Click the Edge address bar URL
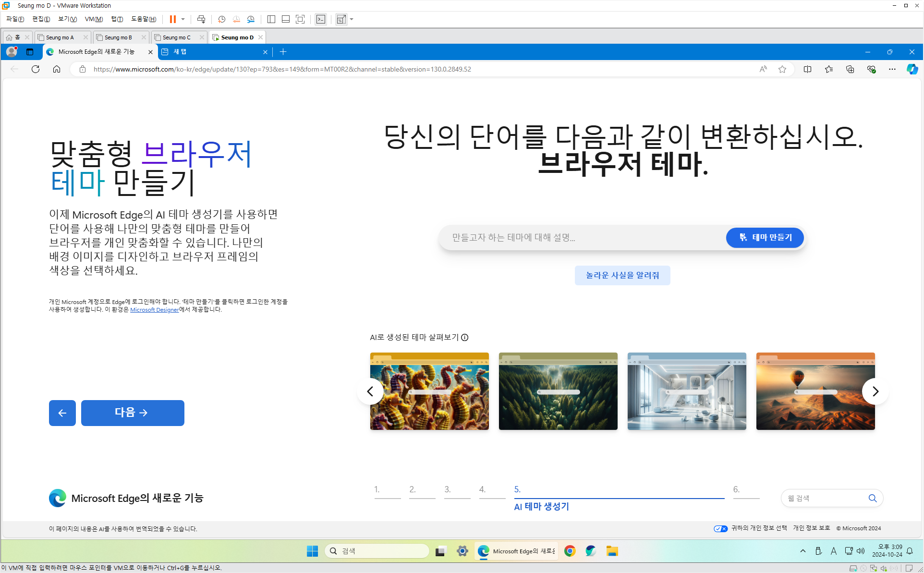 pyautogui.click(x=282, y=69)
